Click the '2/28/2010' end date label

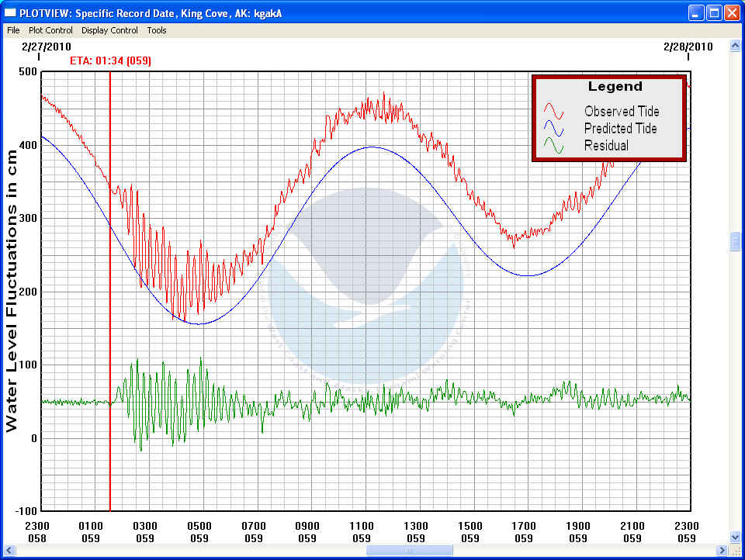coord(688,47)
